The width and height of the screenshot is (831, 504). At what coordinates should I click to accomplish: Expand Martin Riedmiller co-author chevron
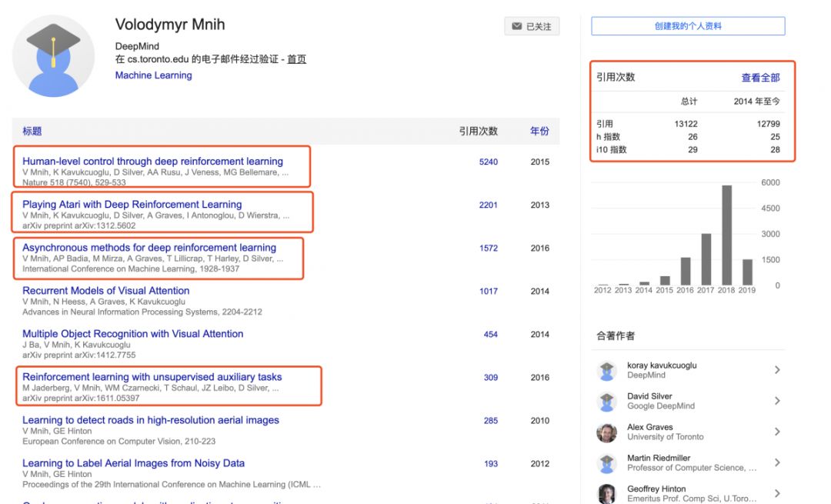click(777, 462)
